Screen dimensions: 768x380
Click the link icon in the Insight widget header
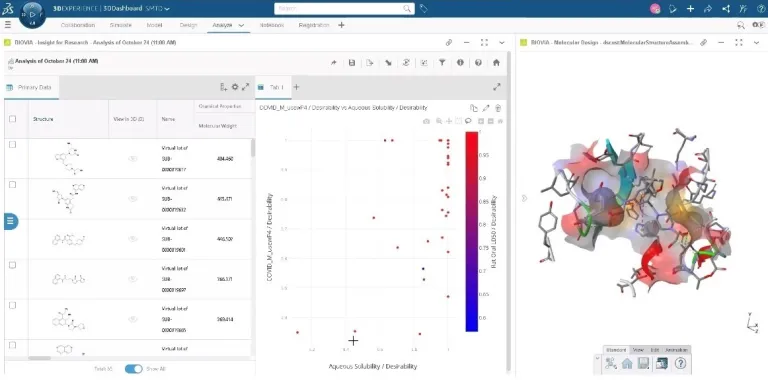(449, 43)
